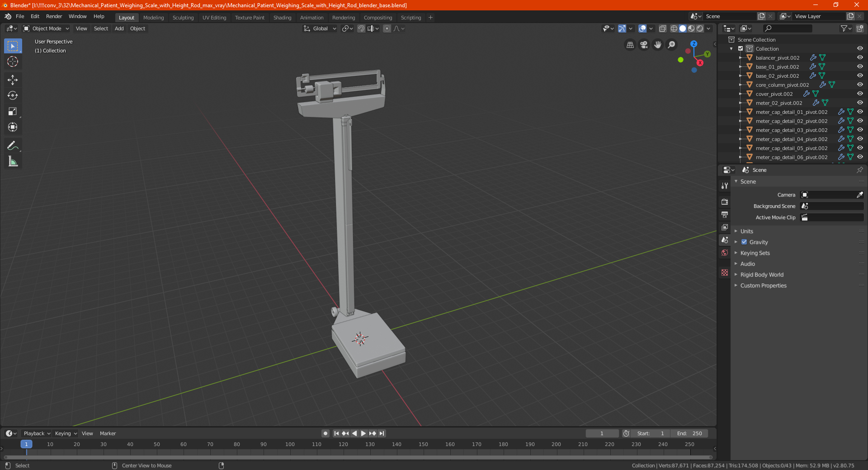This screenshot has width=868, height=470.
Task: Play animation forward
Action: pos(363,433)
